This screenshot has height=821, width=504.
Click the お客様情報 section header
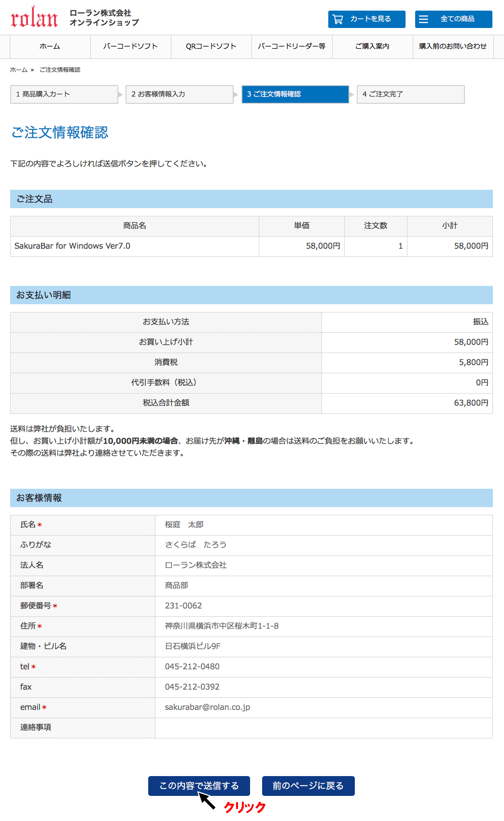[x=252, y=498]
